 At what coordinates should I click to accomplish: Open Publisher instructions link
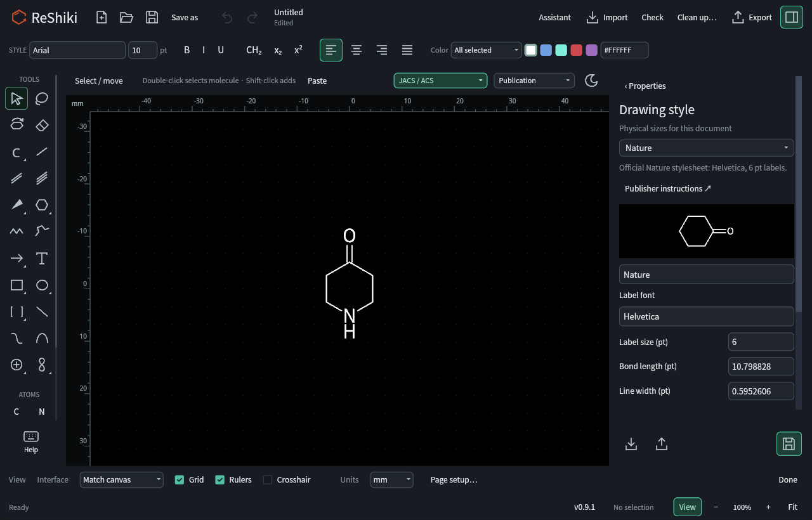(668, 188)
